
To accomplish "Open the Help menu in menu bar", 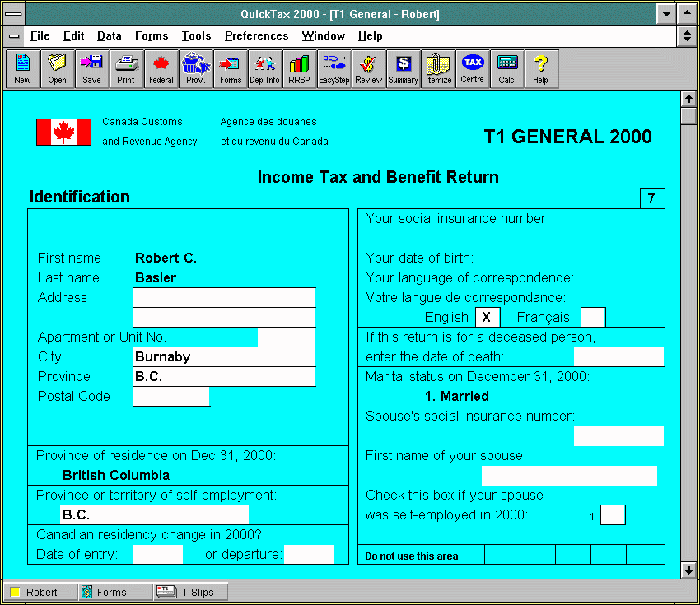I will [x=371, y=35].
